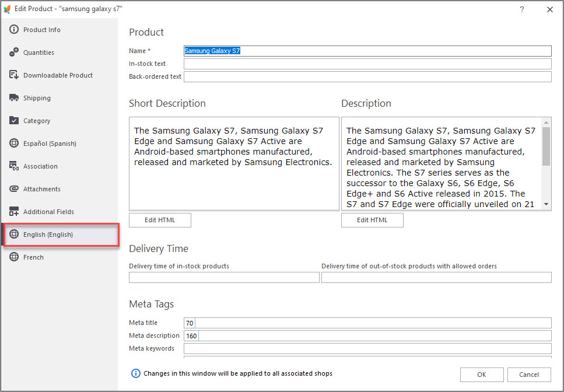Focus the Back-ordered text field
The height and width of the screenshot is (392, 564).
pyautogui.click(x=367, y=76)
